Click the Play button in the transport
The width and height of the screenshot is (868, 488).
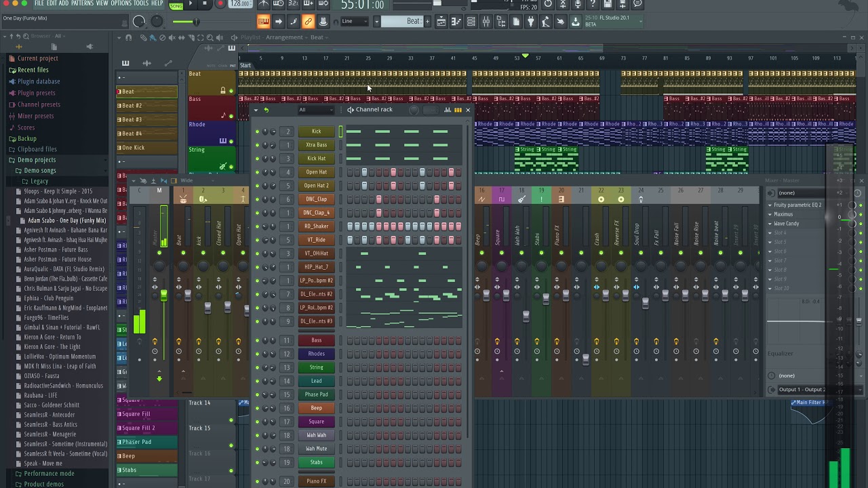click(x=190, y=3)
